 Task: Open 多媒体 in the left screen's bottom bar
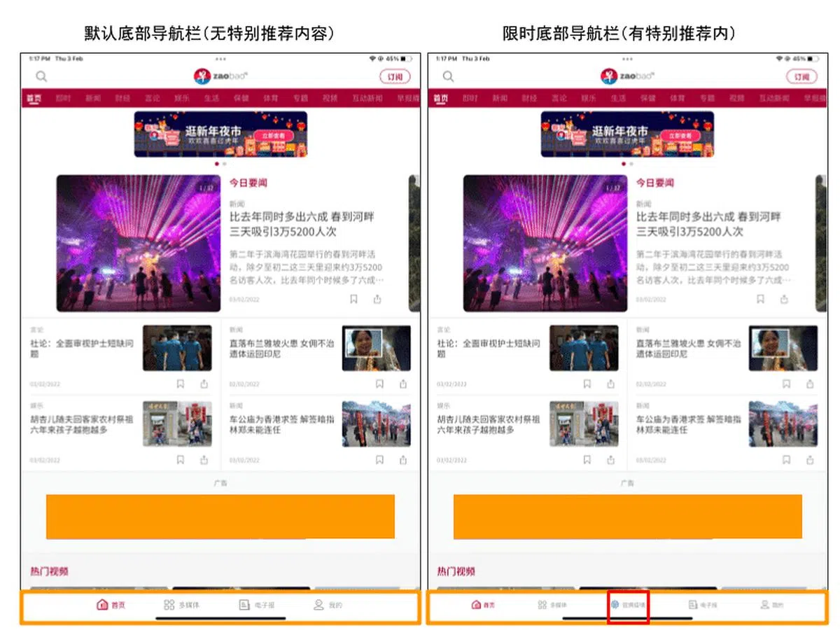tap(181, 605)
